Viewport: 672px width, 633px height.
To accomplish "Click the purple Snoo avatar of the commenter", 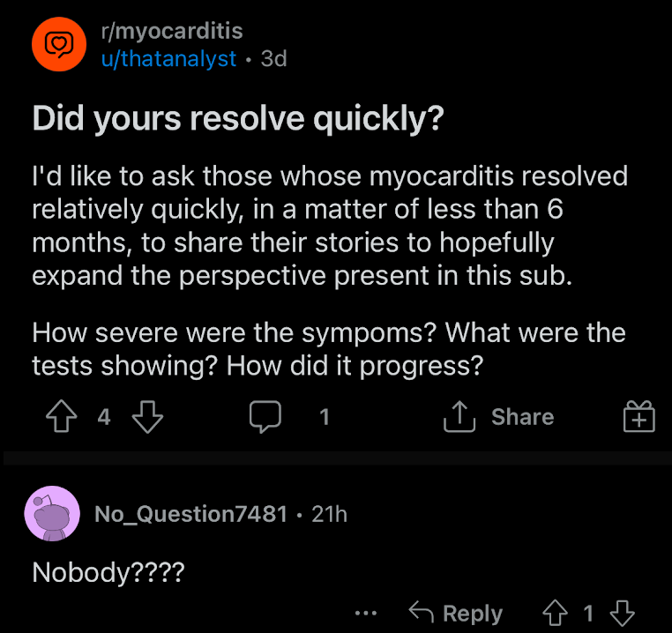I will [x=52, y=513].
